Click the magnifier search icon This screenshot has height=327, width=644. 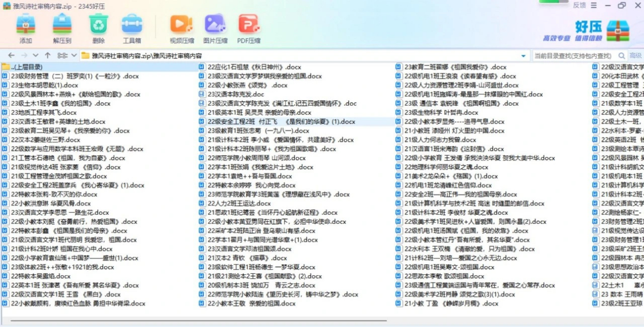[622, 56]
